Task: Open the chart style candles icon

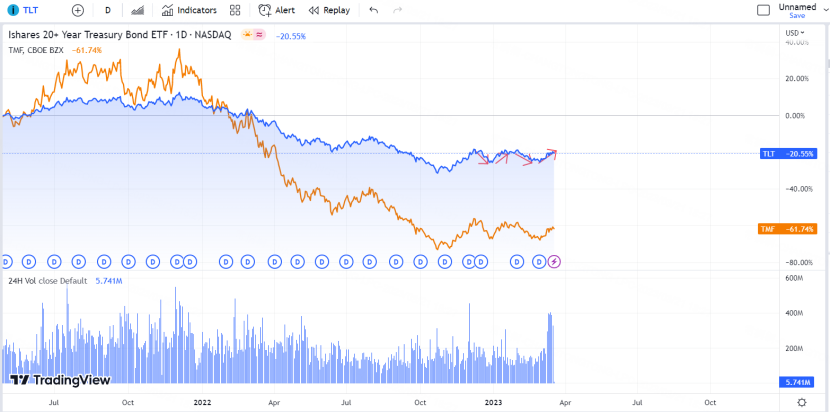Action: click(138, 10)
